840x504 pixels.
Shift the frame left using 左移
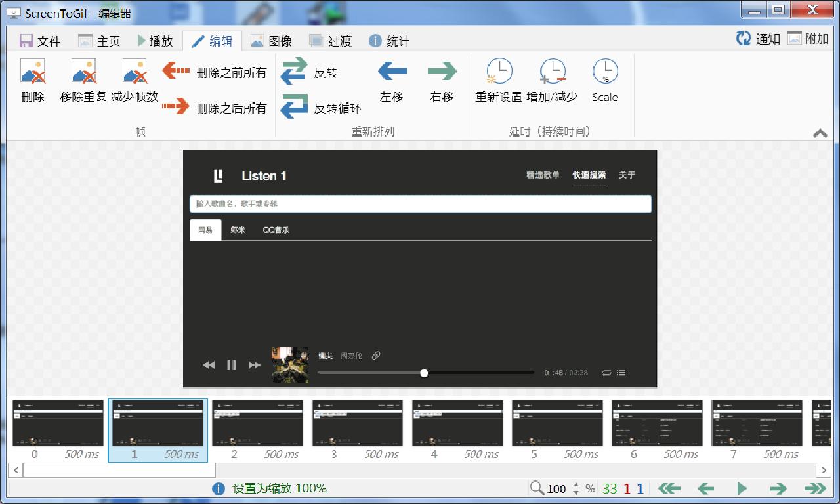(392, 81)
